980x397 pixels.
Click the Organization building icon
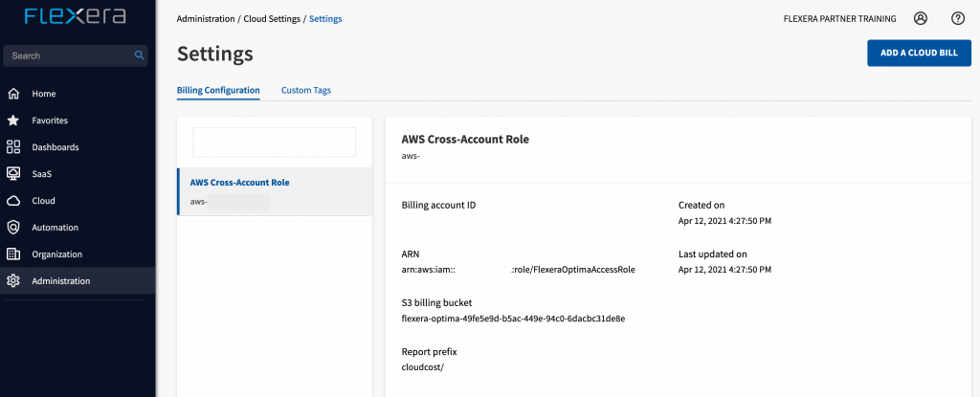[x=13, y=254]
